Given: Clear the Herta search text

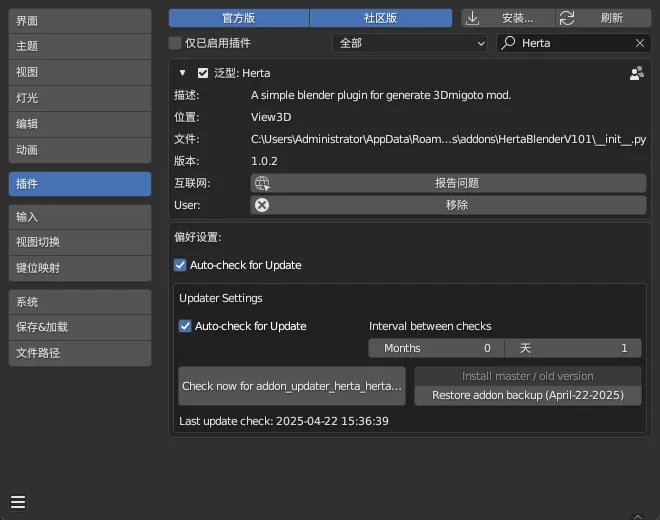Looking at the screenshot, I should pos(640,43).
